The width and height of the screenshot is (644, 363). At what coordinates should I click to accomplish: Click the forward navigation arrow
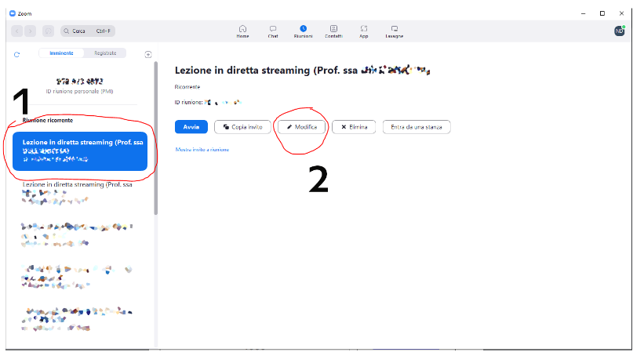pyautogui.click(x=31, y=31)
